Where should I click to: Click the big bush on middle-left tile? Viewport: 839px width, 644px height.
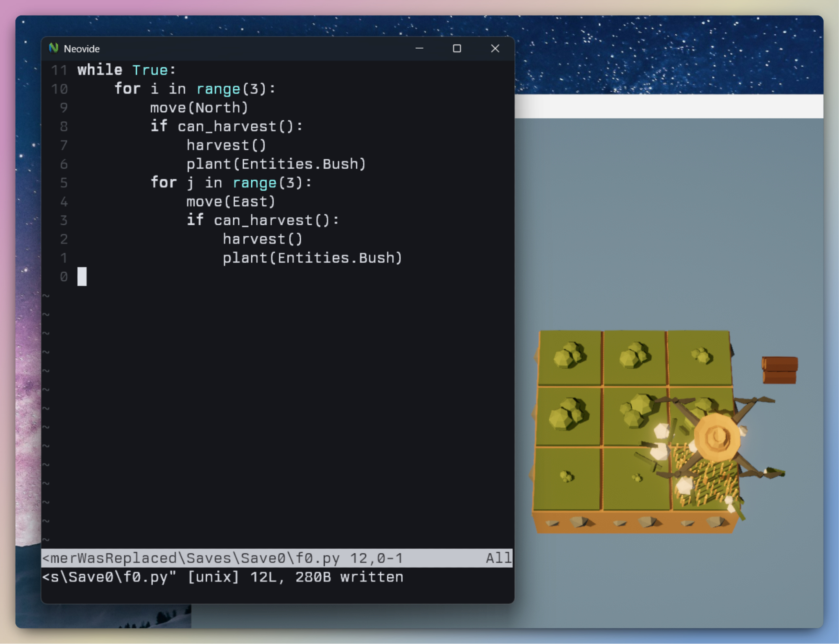pyautogui.click(x=568, y=414)
